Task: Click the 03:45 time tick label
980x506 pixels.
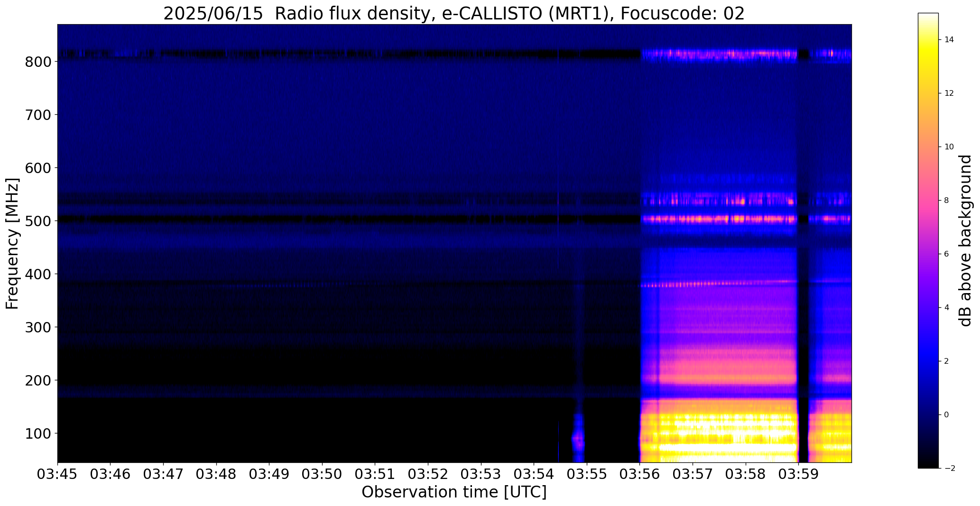Action: [x=58, y=474]
